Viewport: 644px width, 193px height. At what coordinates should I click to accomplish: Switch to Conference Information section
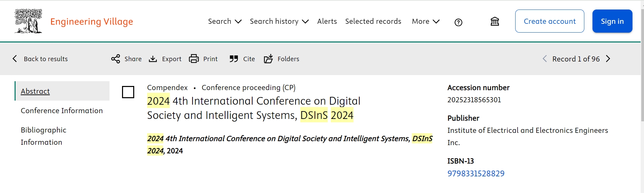pos(62,111)
